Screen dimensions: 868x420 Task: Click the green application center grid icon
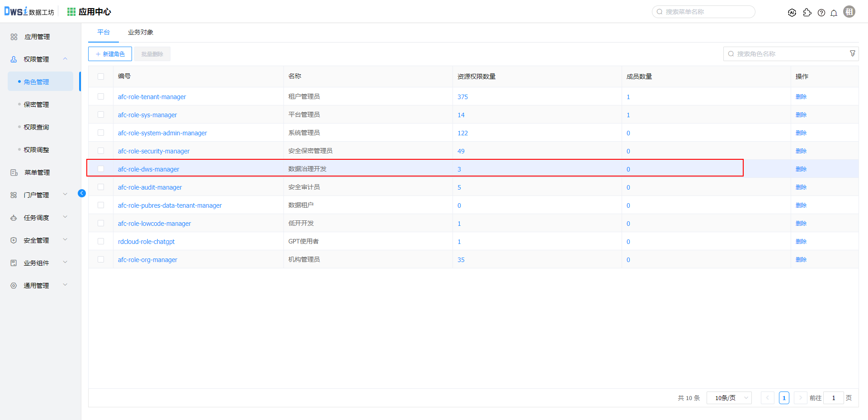pyautogui.click(x=71, y=12)
